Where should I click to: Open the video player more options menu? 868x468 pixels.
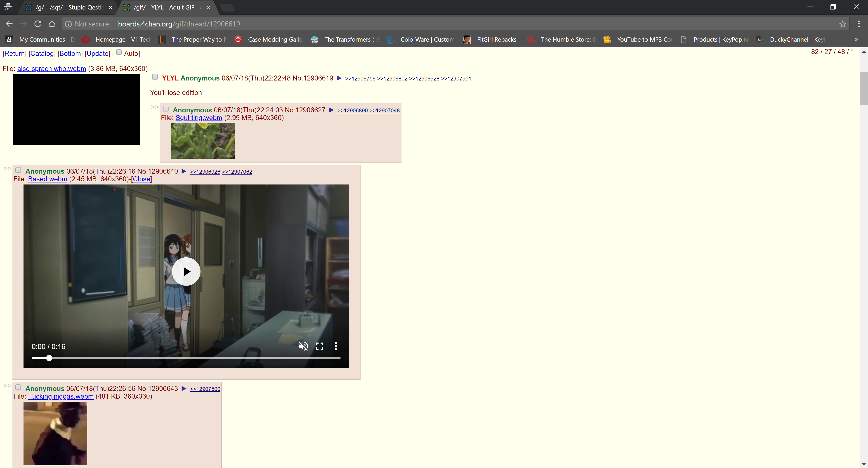point(336,346)
